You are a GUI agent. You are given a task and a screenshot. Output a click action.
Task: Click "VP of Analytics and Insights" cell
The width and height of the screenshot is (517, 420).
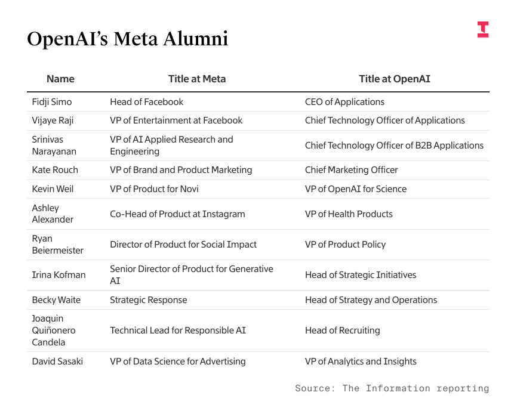[x=361, y=362]
